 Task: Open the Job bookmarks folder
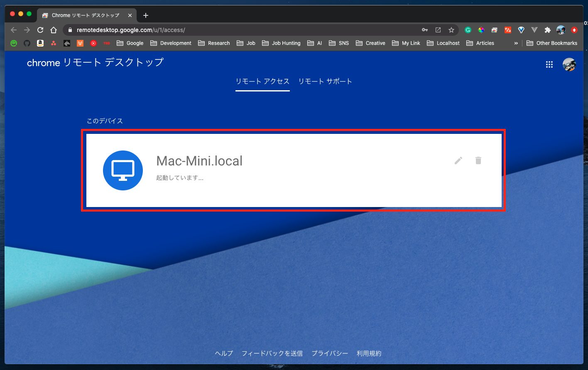246,43
